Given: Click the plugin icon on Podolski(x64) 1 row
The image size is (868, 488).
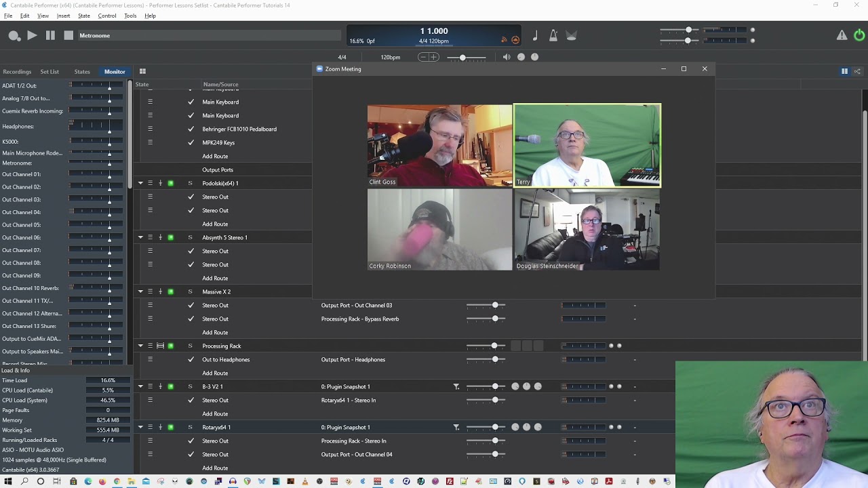Looking at the screenshot, I should (x=161, y=183).
